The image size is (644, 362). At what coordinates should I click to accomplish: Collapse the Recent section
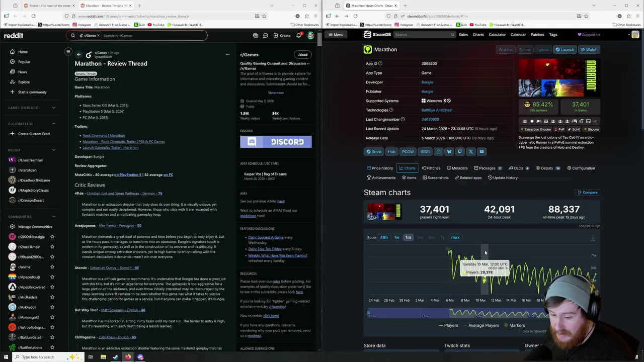coord(54,150)
